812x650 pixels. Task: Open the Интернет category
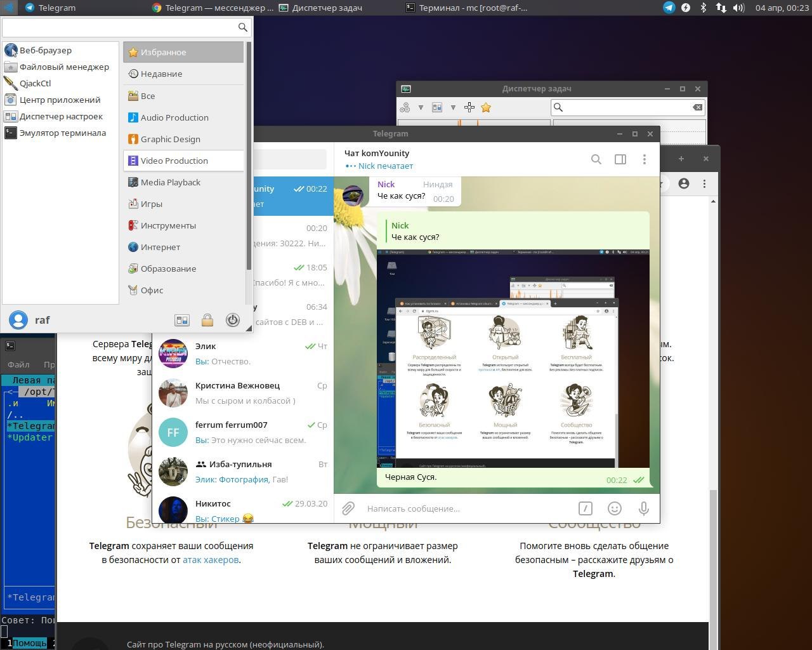pyautogui.click(x=183, y=247)
